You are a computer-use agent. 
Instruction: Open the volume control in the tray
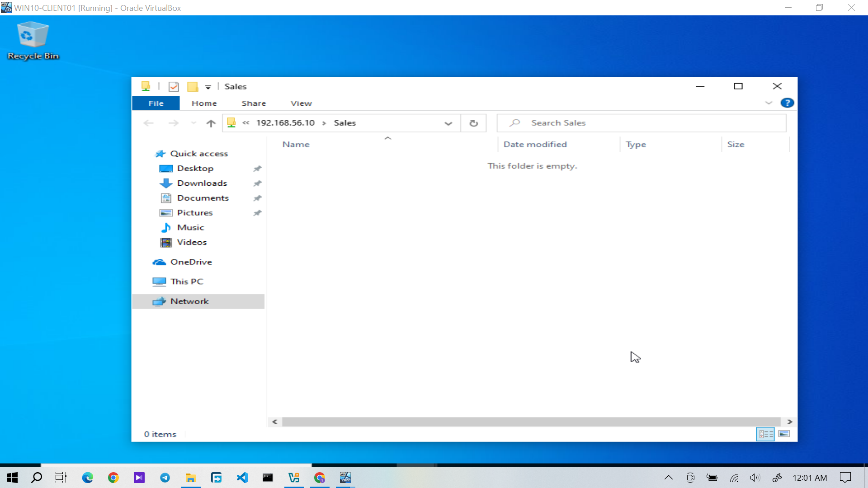[x=755, y=478]
